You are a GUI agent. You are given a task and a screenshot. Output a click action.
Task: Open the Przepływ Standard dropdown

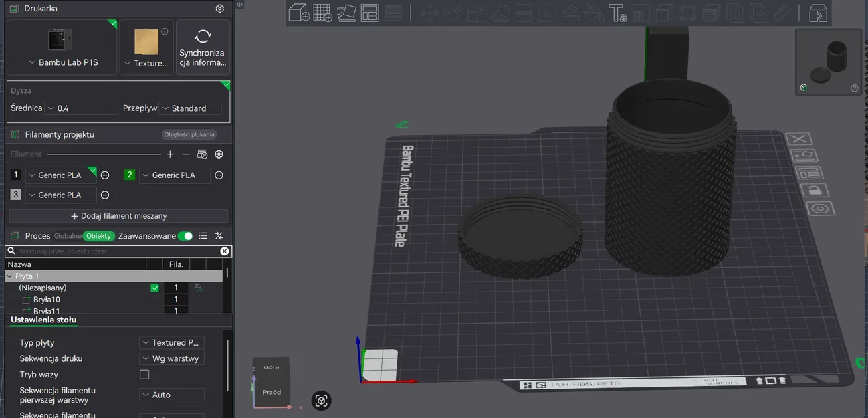(191, 108)
